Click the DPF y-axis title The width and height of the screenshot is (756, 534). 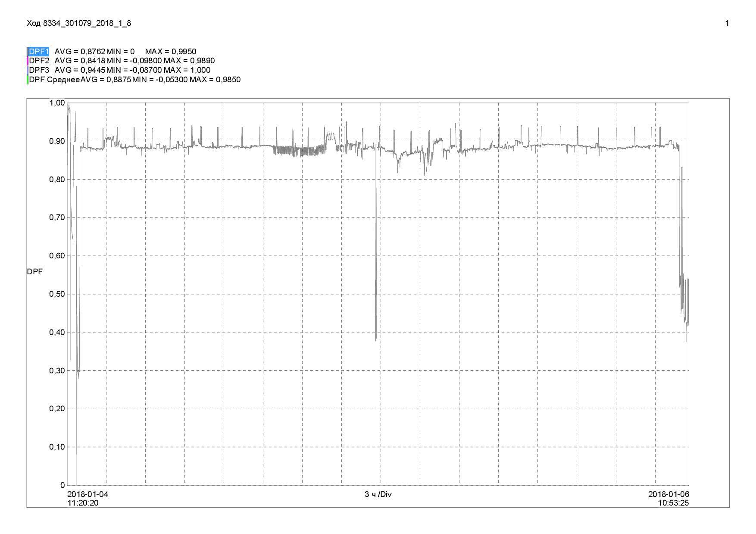[x=35, y=272]
